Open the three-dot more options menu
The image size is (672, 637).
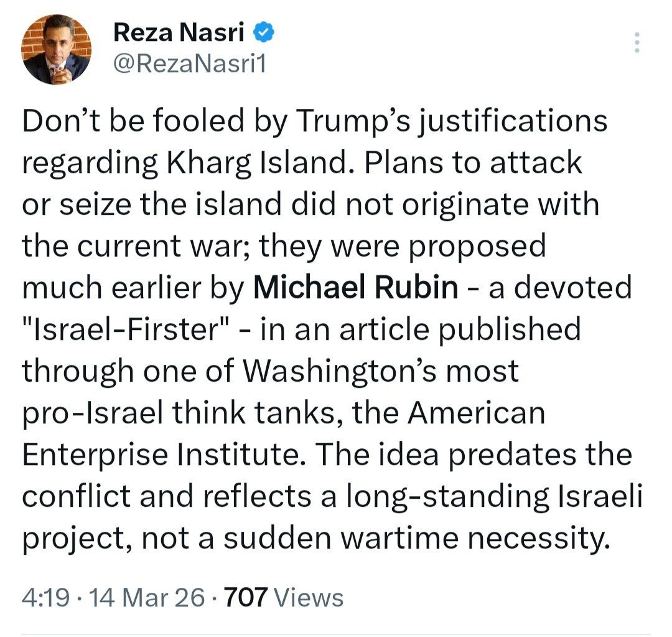pyautogui.click(x=635, y=42)
